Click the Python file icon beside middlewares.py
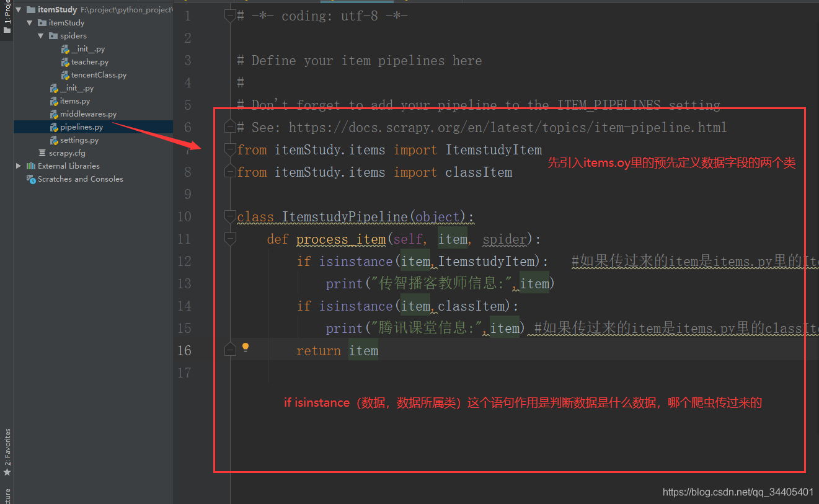 tap(55, 114)
